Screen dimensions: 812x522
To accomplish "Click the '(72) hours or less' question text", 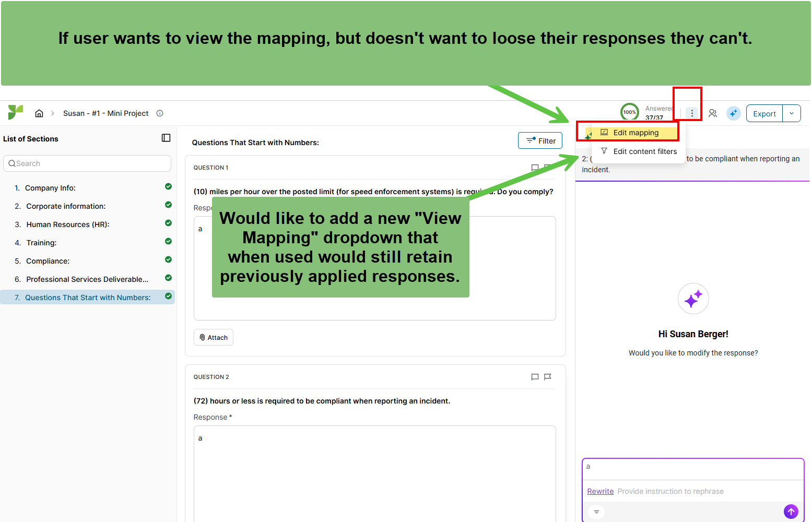I will pos(322,401).
